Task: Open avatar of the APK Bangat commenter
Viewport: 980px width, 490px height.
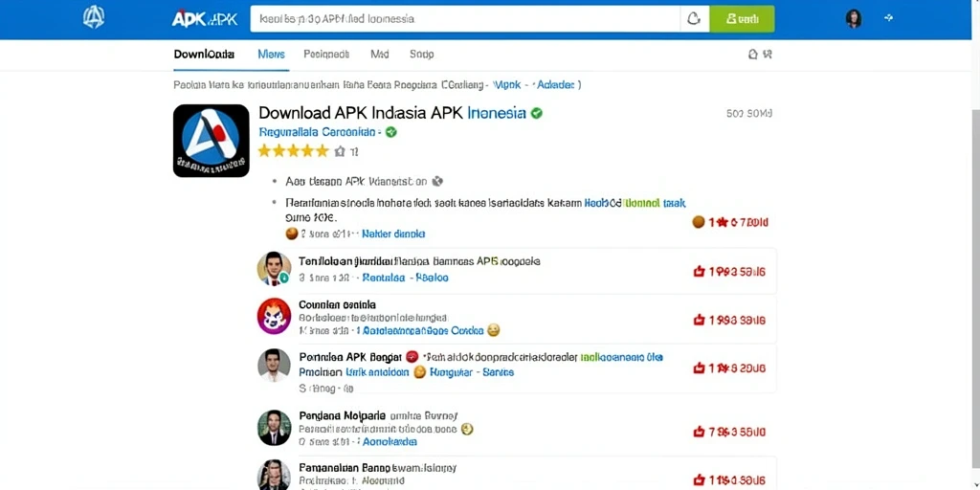Action: point(274,365)
